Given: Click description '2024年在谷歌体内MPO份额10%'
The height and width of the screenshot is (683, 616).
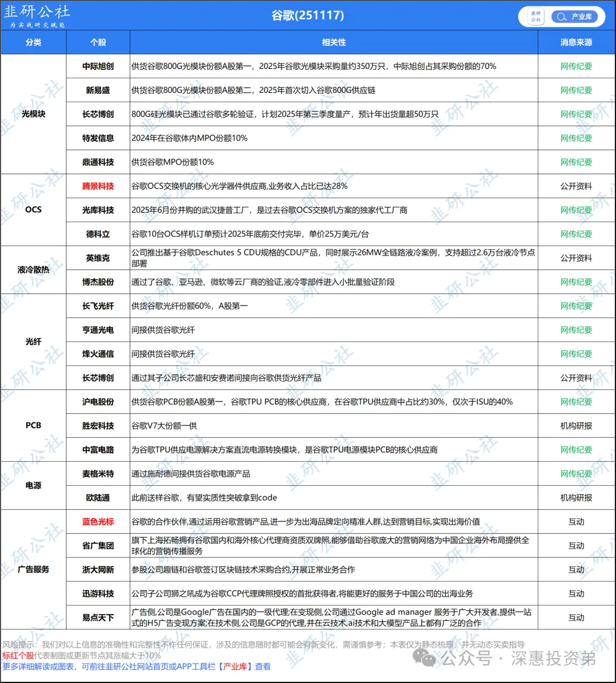Looking at the screenshot, I should pos(189,138).
